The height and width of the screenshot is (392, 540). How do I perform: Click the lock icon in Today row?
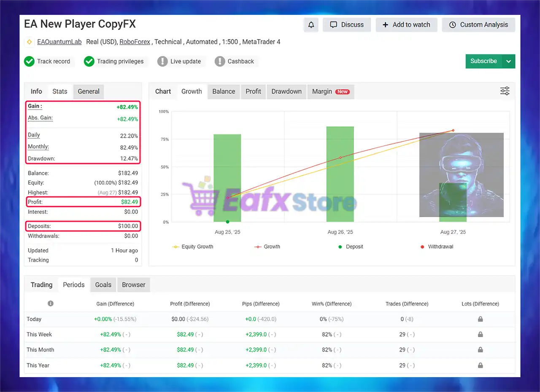tap(480, 319)
